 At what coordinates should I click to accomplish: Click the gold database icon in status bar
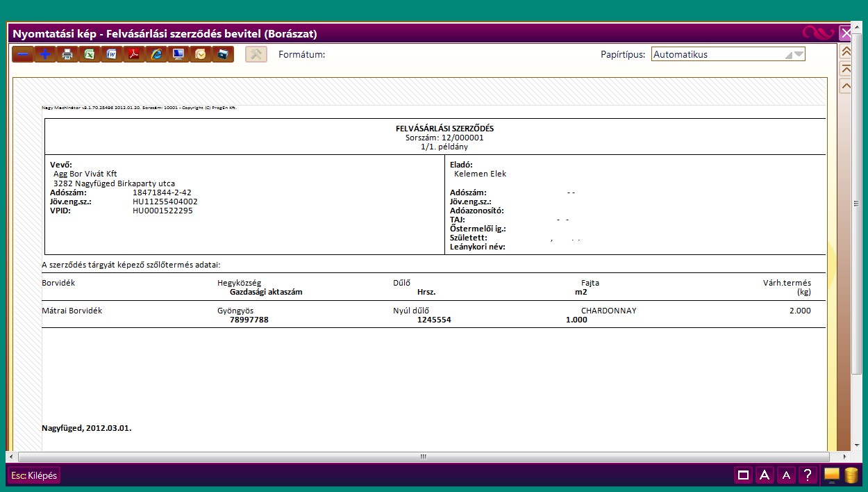pos(851,475)
